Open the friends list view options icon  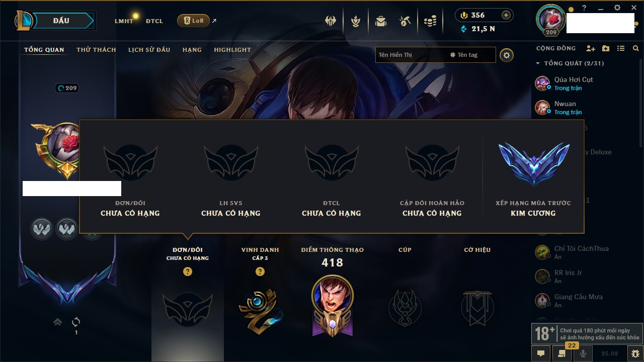click(x=621, y=48)
